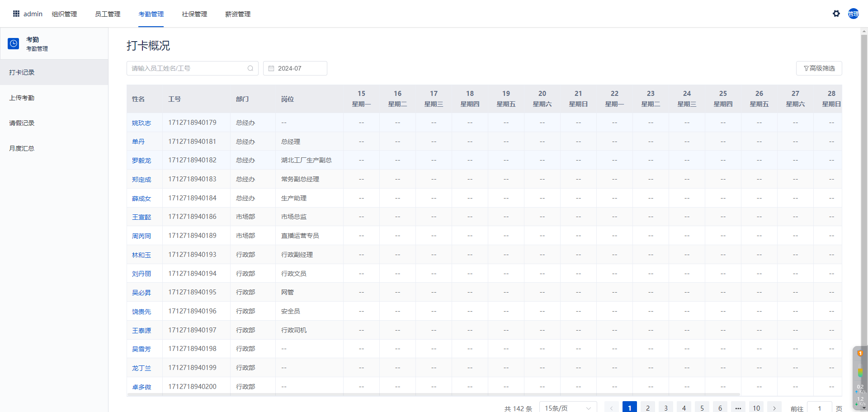
Task: Switch to the 员工管理 tab
Action: [108, 14]
